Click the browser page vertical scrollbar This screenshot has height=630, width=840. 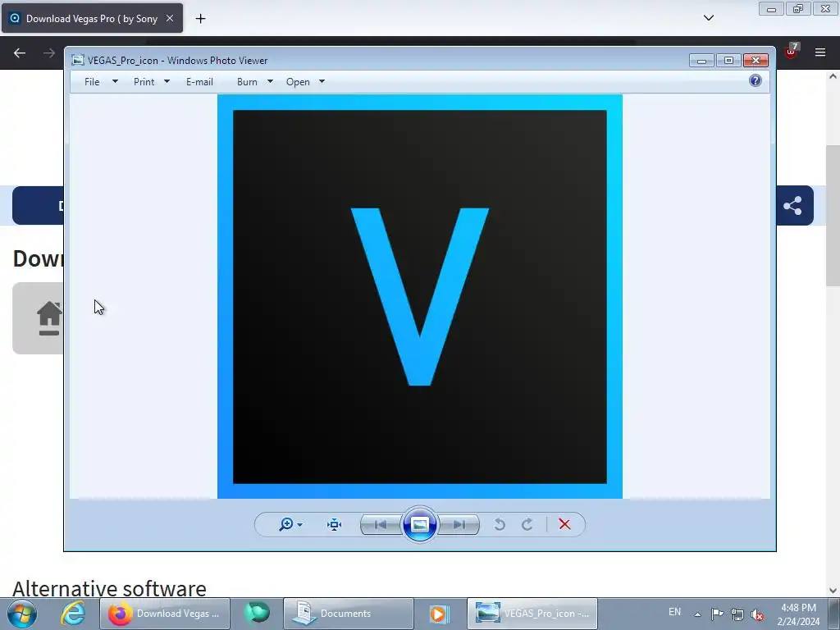833,216
